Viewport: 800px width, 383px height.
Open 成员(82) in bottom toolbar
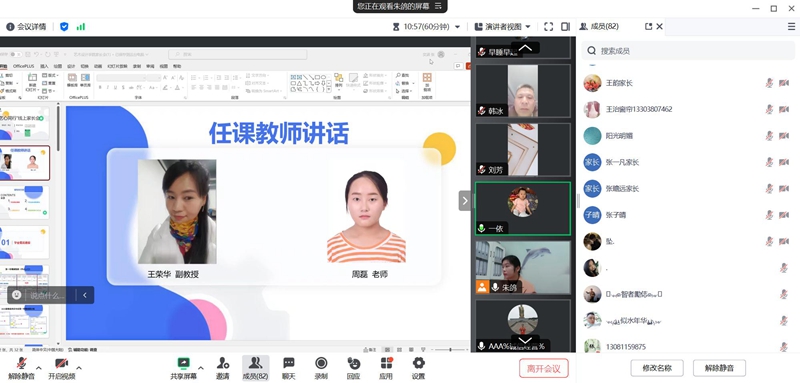(x=255, y=368)
